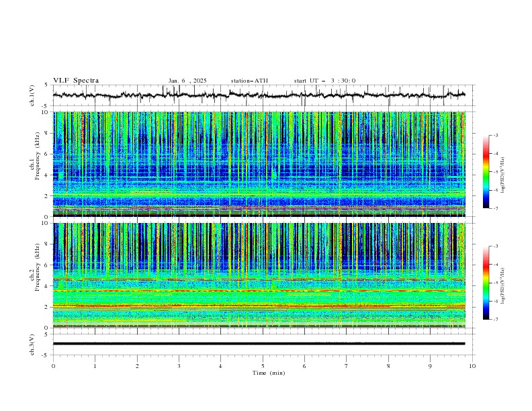Click time axis tick label '9'
Viewport: 532px width, 411px height.
click(430, 366)
